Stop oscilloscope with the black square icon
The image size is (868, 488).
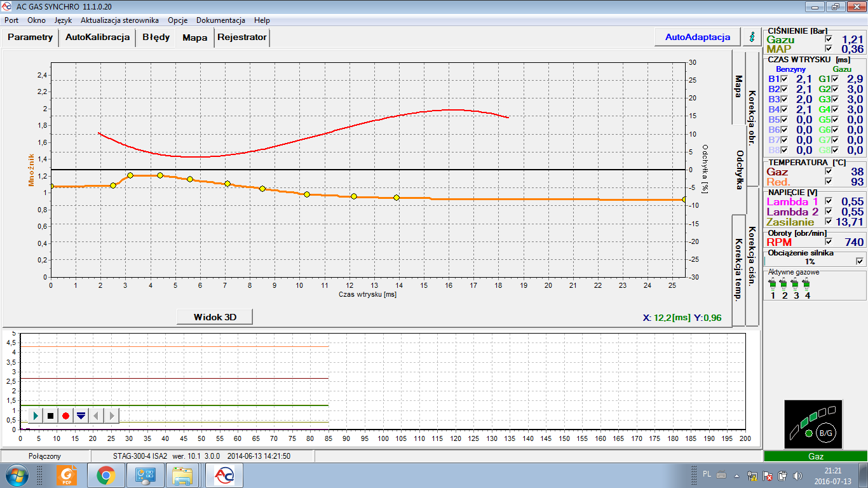(x=51, y=416)
